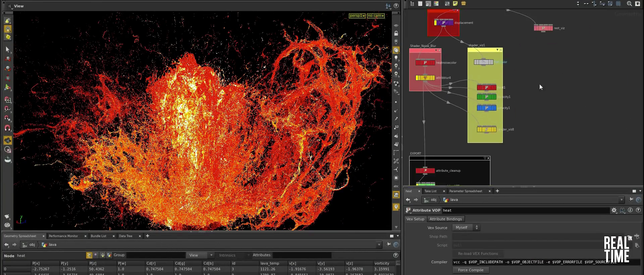Expand the Vex Source Myself dropdown

coord(466,227)
